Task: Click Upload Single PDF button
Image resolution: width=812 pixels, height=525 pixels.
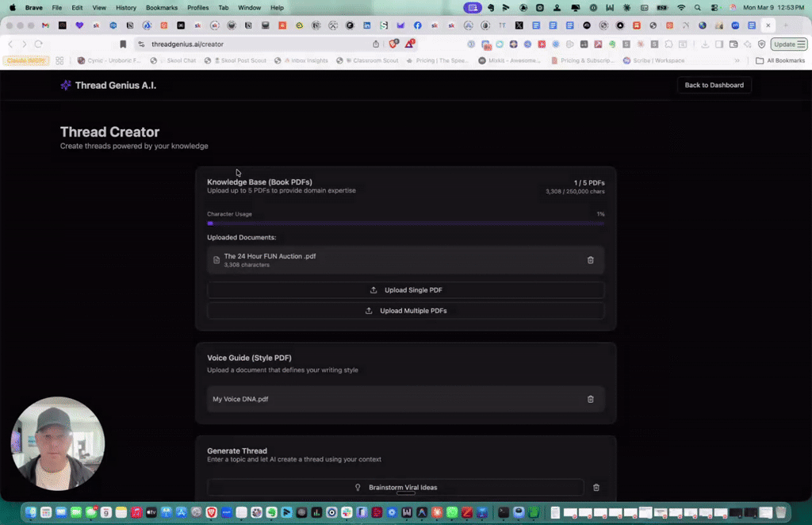Action: [x=405, y=290]
